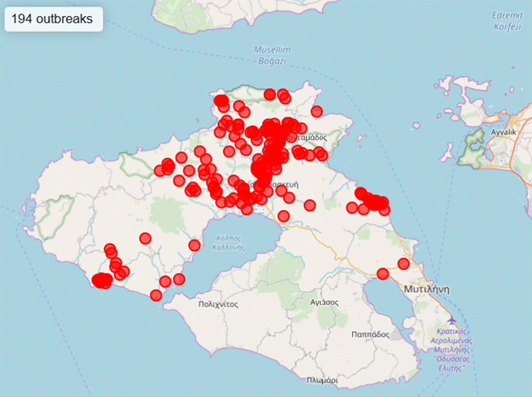The width and height of the screenshot is (532, 397).
Task: Select the easternmost outbreak marker north of Μυτιλήνη
Action: point(403,263)
